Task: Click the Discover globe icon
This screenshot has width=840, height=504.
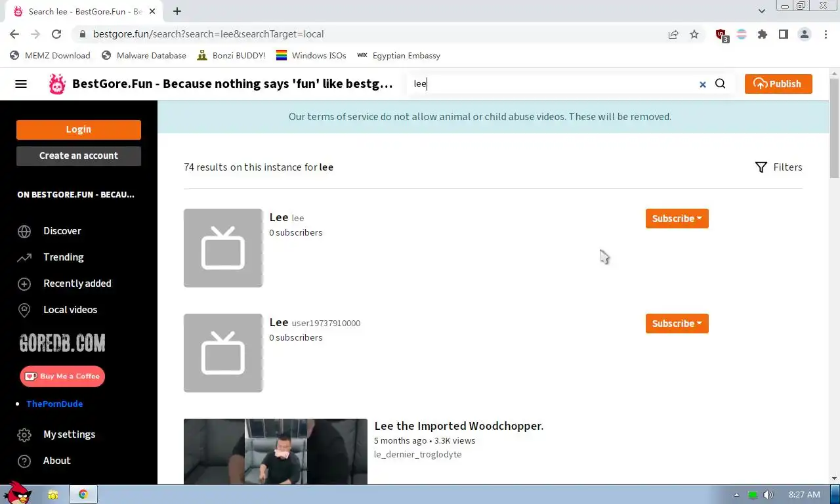Action: (24, 231)
